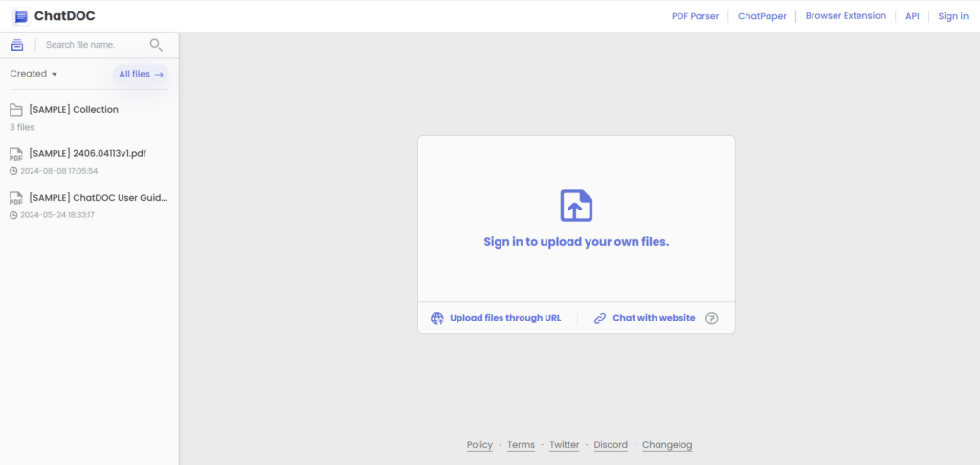Image resolution: width=980 pixels, height=465 pixels.
Task: Open the Created sort dropdown
Action: (34, 74)
